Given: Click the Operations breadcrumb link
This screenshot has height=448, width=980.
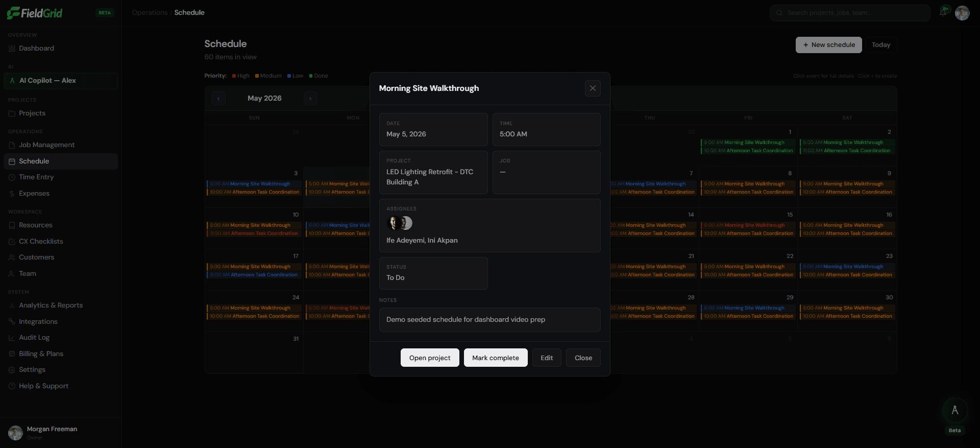Looking at the screenshot, I should [150, 13].
